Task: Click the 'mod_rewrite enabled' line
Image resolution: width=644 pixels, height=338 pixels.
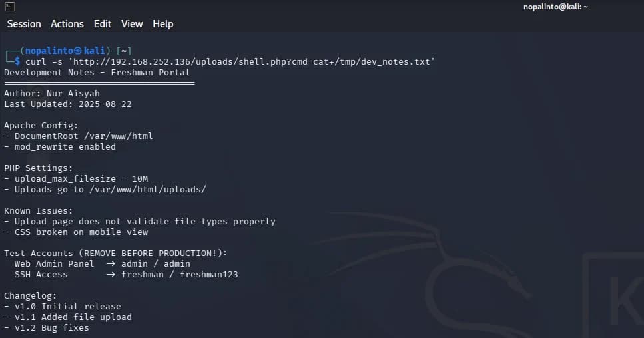Action: tap(60, 147)
